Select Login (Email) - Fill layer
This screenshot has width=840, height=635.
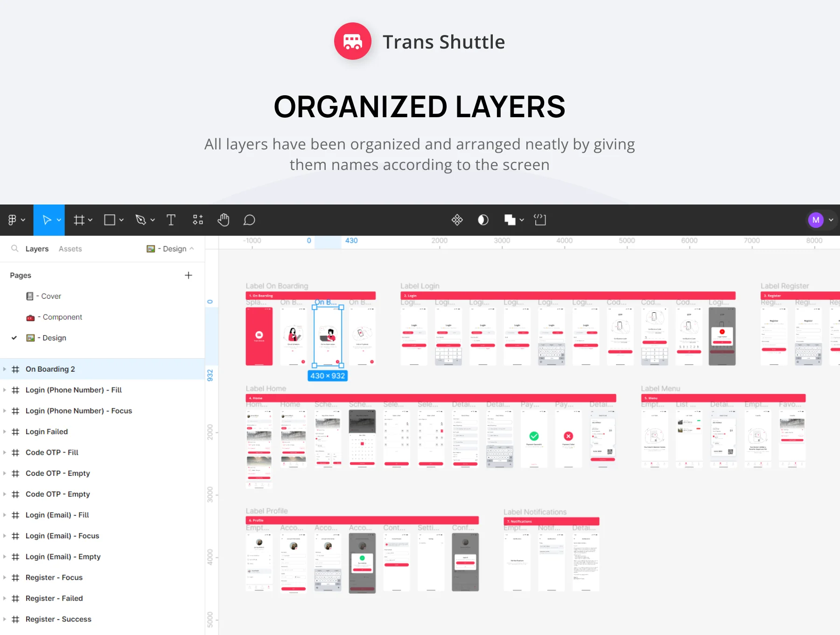click(102, 515)
